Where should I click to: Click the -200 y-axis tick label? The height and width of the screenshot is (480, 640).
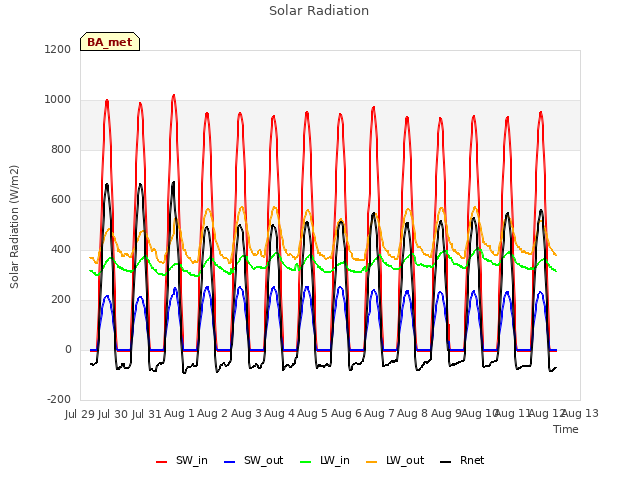tap(59, 400)
